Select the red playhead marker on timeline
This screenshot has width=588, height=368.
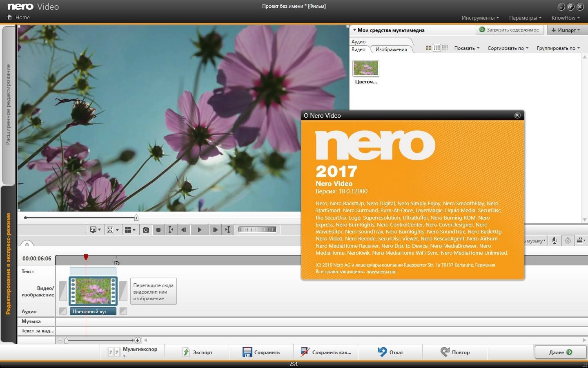click(x=86, y=257)
